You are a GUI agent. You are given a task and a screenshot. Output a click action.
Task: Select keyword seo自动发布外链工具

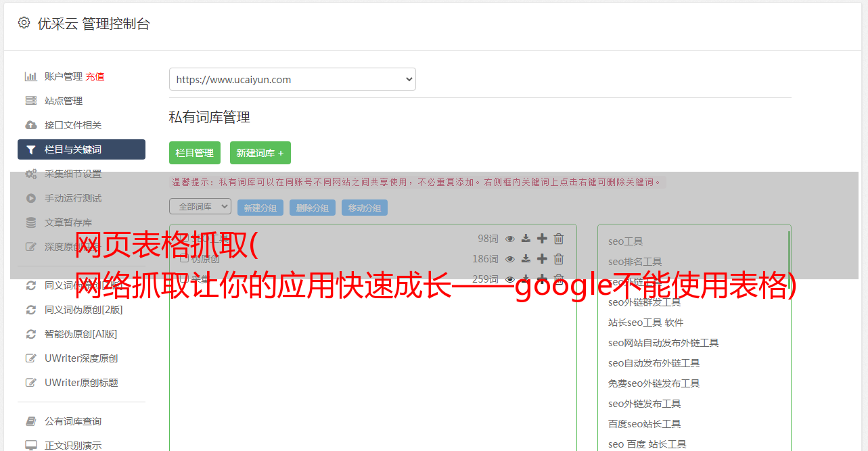(x=654, y=363)
